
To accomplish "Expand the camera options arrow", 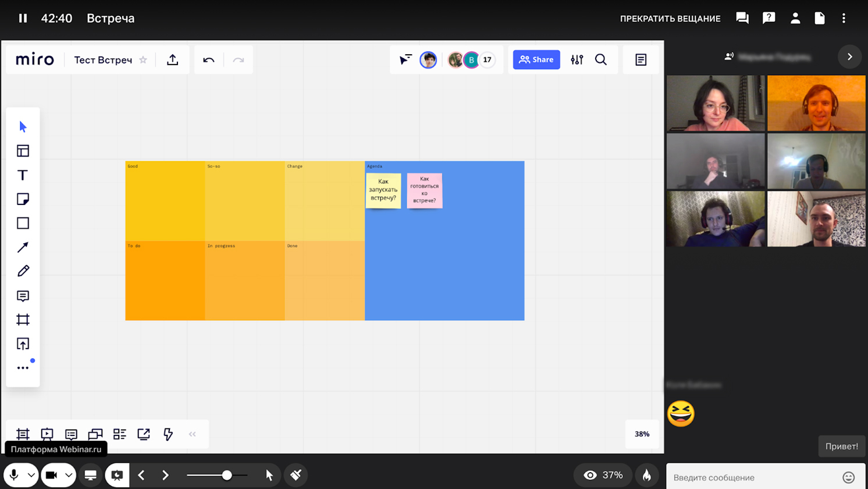I will click(69, 475).
